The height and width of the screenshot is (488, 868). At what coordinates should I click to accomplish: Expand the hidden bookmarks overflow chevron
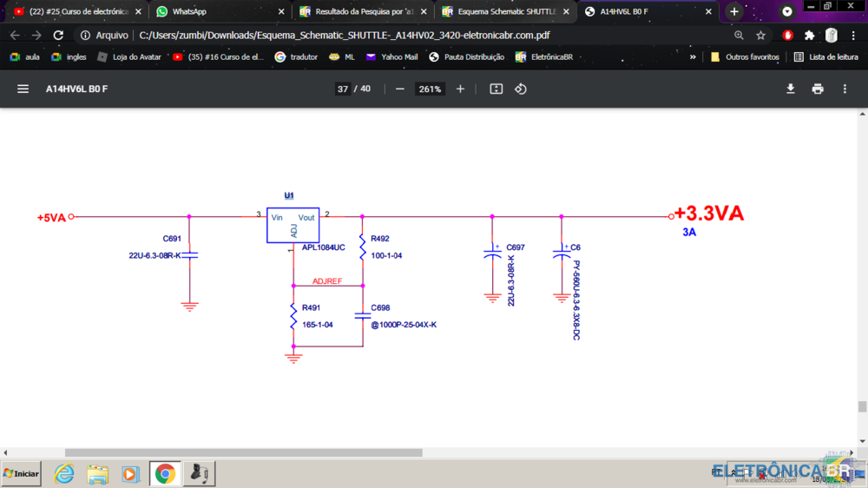(693, 57)
